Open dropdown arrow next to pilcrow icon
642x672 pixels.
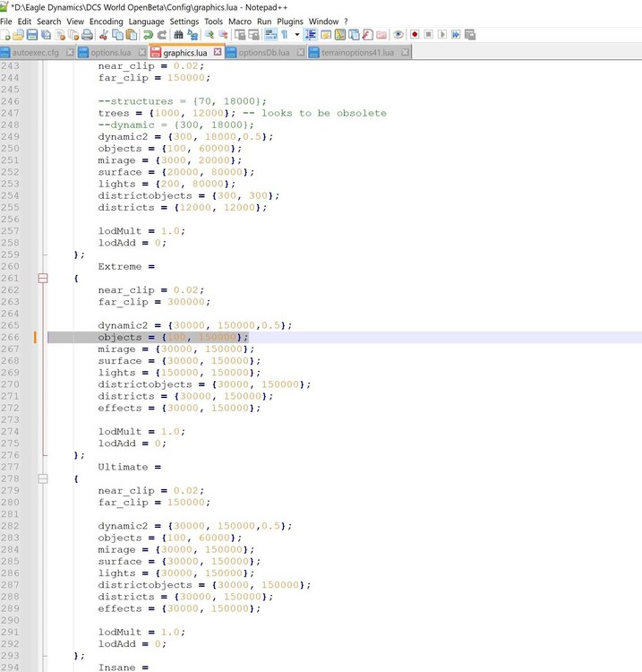coord(296,35)
